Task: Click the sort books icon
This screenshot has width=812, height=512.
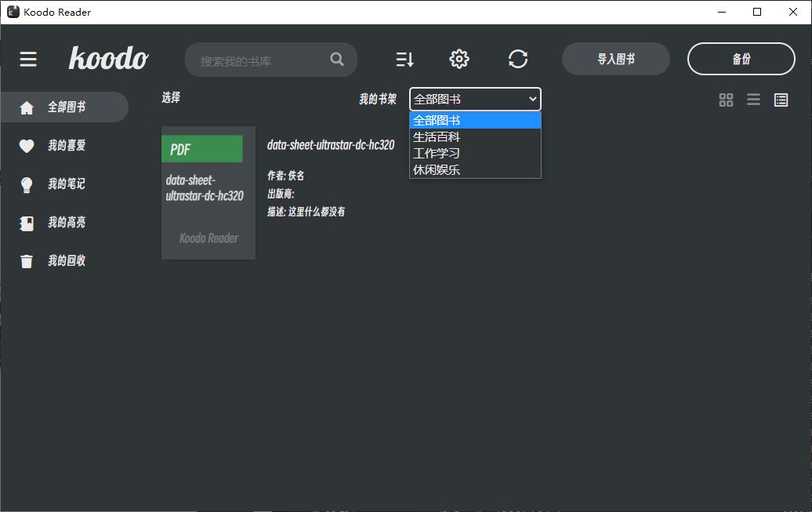Action: coord(404,59)
